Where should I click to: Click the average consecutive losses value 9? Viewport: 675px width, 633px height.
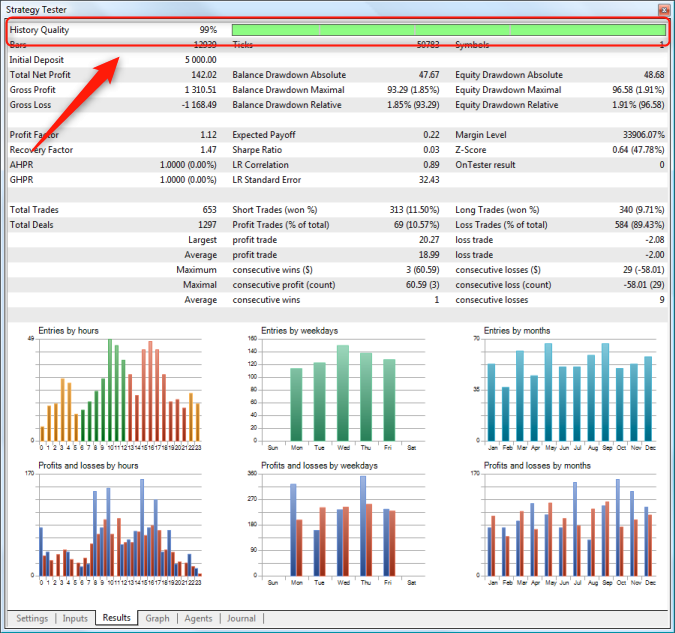(662, 300)
